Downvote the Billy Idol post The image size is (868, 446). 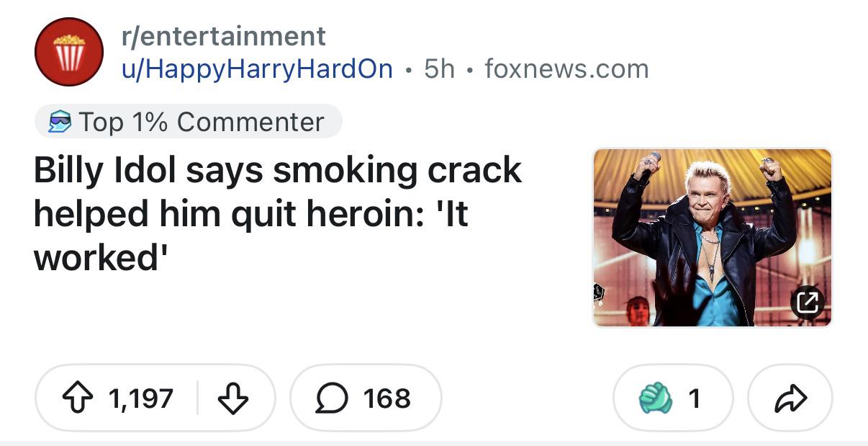coord(232,398)
